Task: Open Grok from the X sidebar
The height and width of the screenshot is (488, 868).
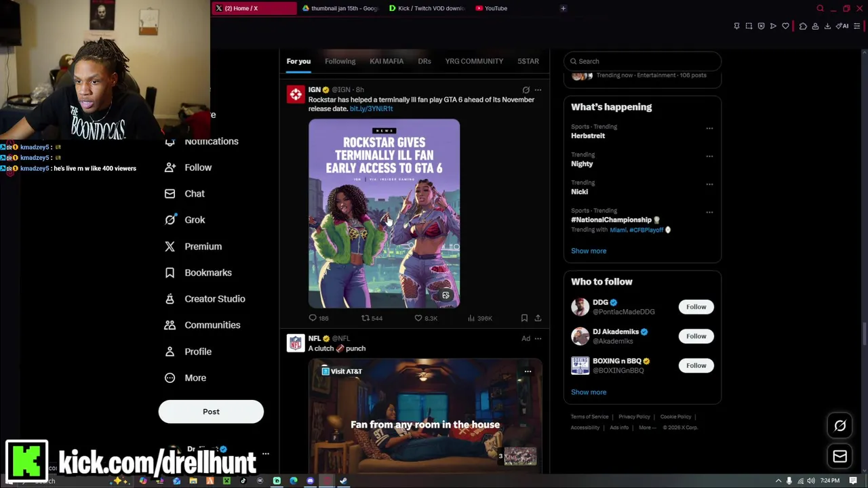Action: [184, 220]
